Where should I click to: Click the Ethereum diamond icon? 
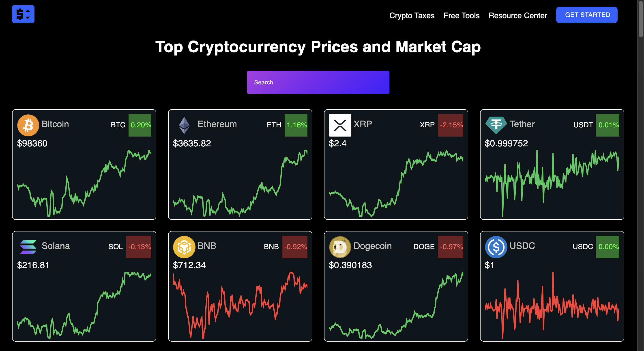[x=184, y=125]
